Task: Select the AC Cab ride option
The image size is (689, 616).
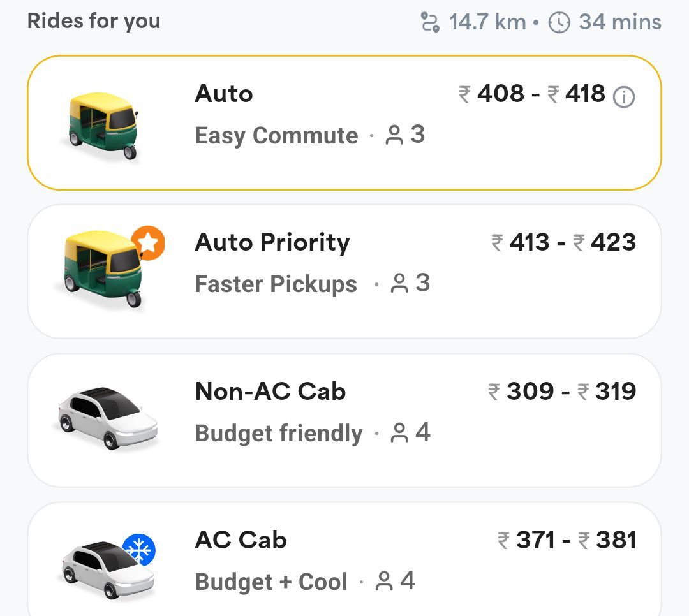Action: pyautogui.click(x=344, y=559)
